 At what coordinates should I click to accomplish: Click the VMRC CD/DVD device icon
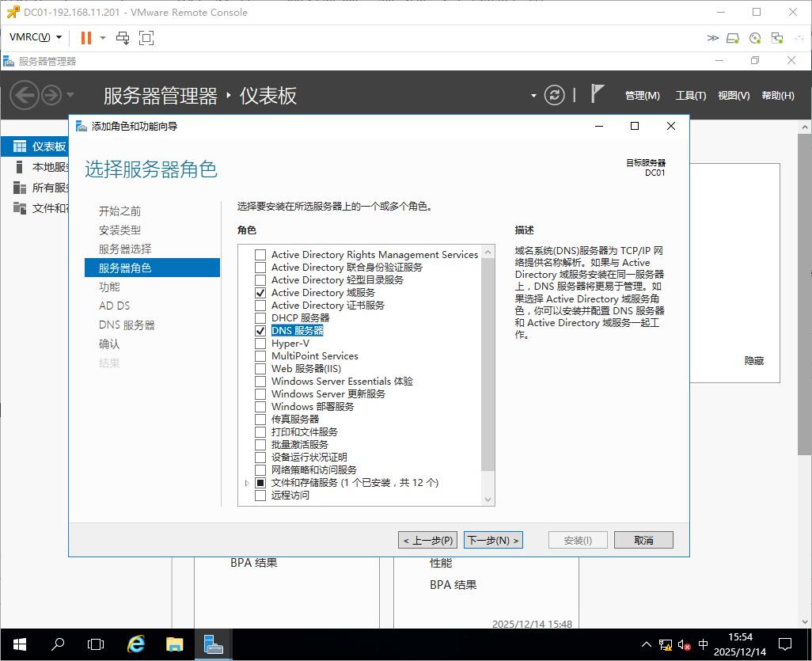tap(755, 38)
